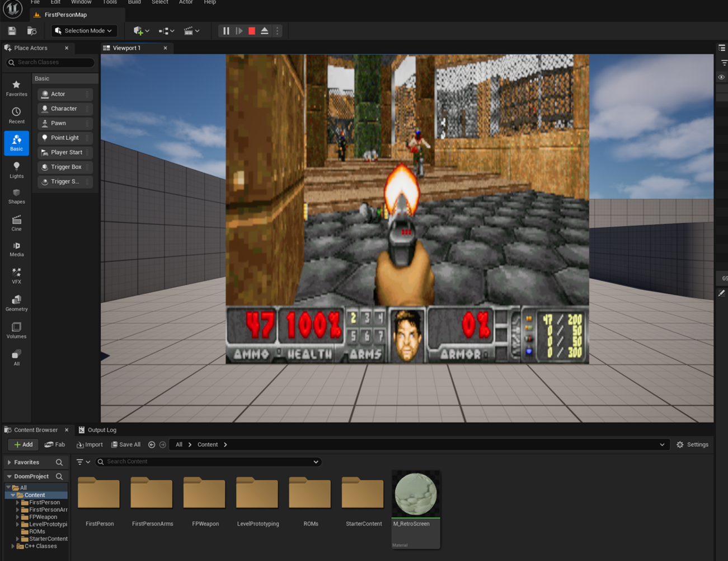Click Import in the Content Browser
728x561 pixels.
90,445
